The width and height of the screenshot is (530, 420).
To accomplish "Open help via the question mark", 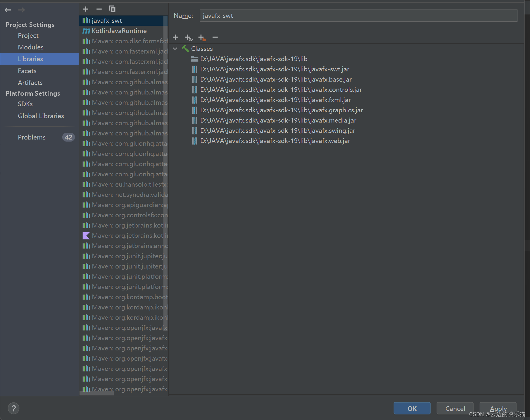I will click(13, 408).
